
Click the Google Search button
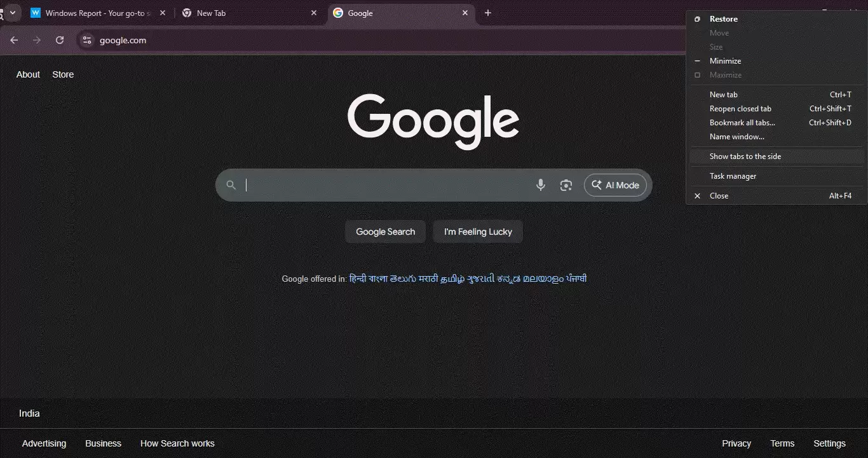point(385,232)
